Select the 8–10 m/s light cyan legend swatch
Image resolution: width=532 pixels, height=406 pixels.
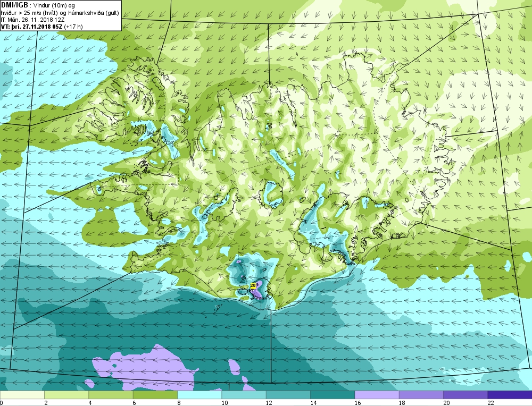click(199, 395)
